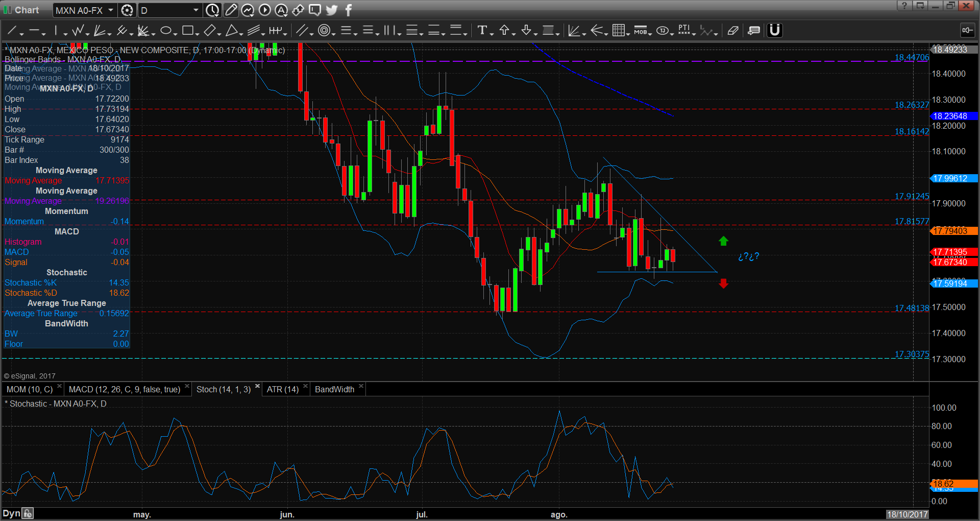Select the cycle lines tool

275,31
